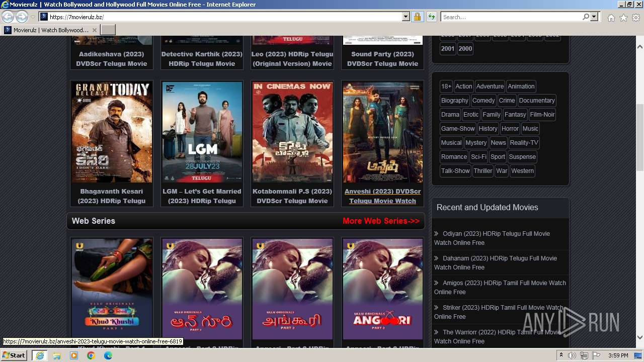
Task: Open Adikeshava (2023) DVDScr link
Action: tap(112, 59)
